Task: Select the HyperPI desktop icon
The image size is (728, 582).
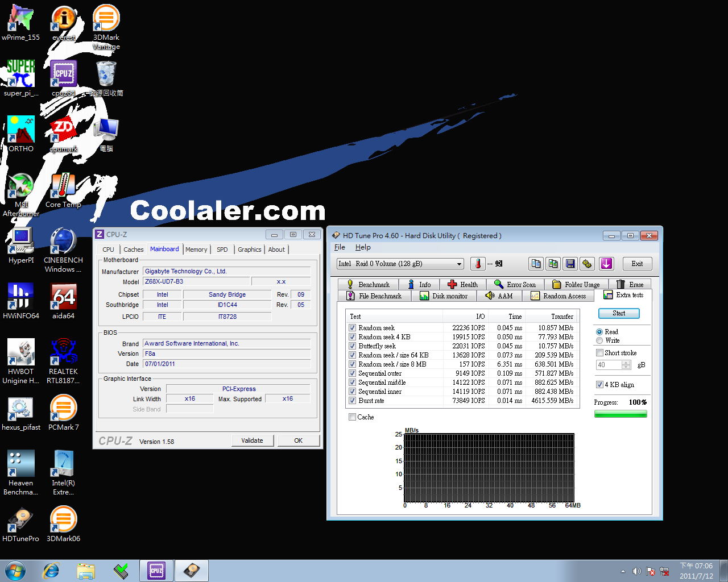Action: [21, 246]
